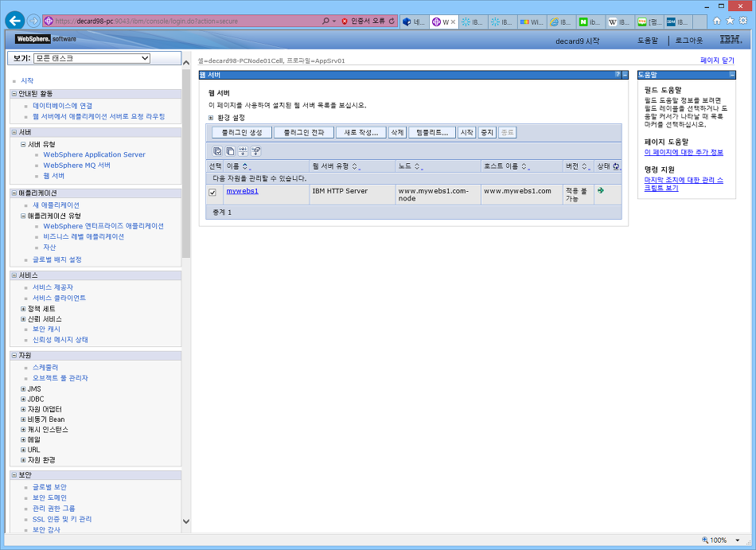
Task: Open 글로벌 보안 in the navigation tree
Action: click(x=49, y=487)
